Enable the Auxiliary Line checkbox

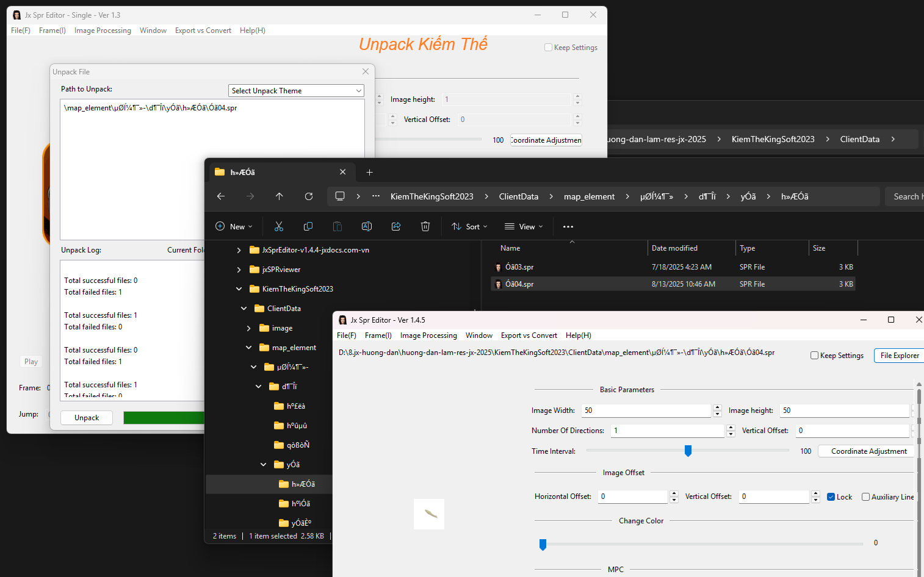coord(865,497)
